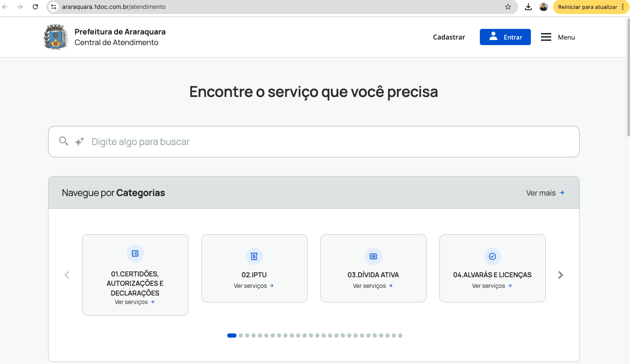Click the Prefeitura de Araraquara coat of arms logo
The image size is (630, 364).
(x=56, y=37)
